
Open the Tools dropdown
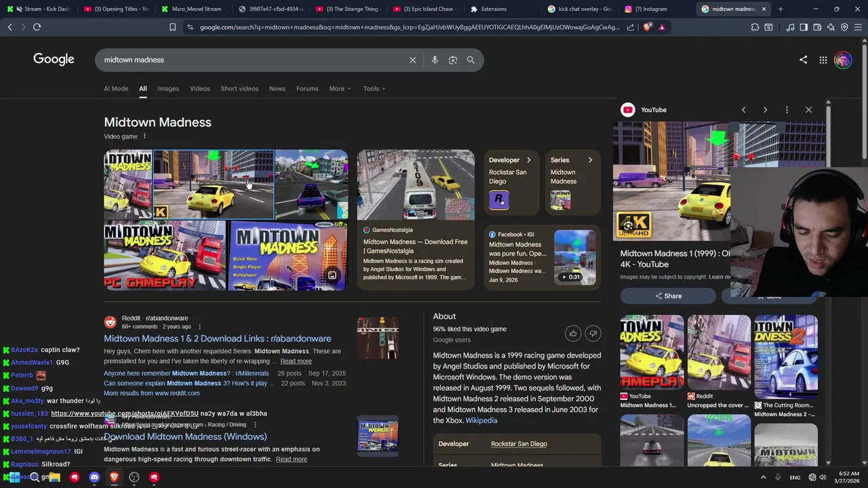point(374,89)
